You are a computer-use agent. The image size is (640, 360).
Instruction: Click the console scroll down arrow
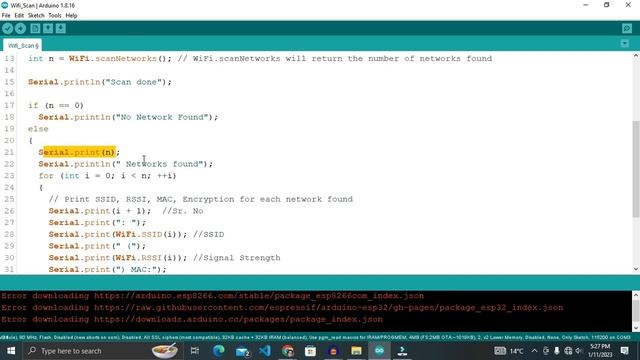[x=636, y=328]
